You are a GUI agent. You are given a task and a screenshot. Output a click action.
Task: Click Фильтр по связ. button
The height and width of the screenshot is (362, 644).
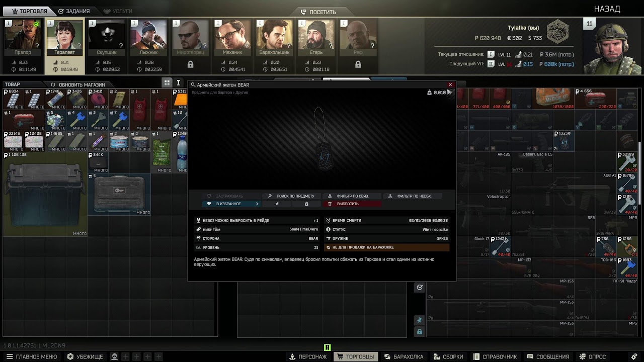[x=351, y=196]
